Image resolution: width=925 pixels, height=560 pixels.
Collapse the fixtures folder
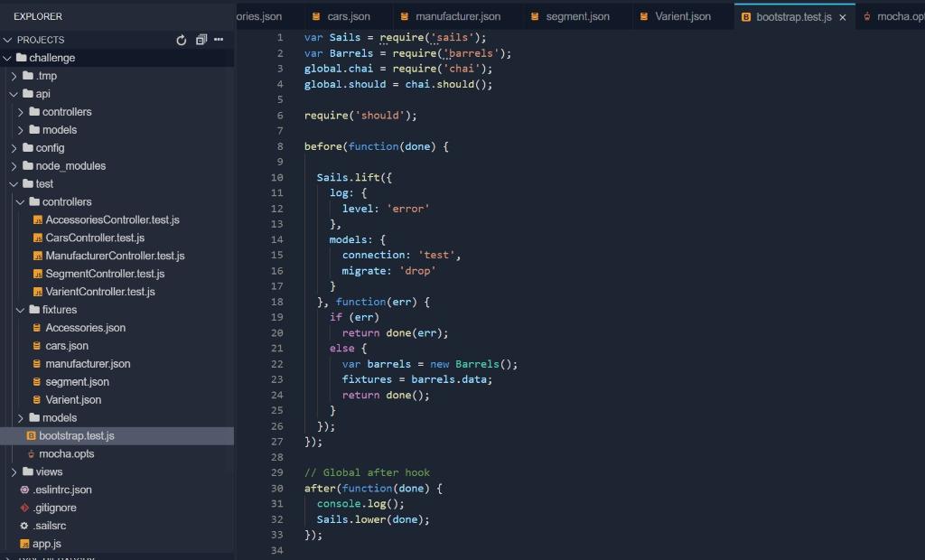(20, 310)
